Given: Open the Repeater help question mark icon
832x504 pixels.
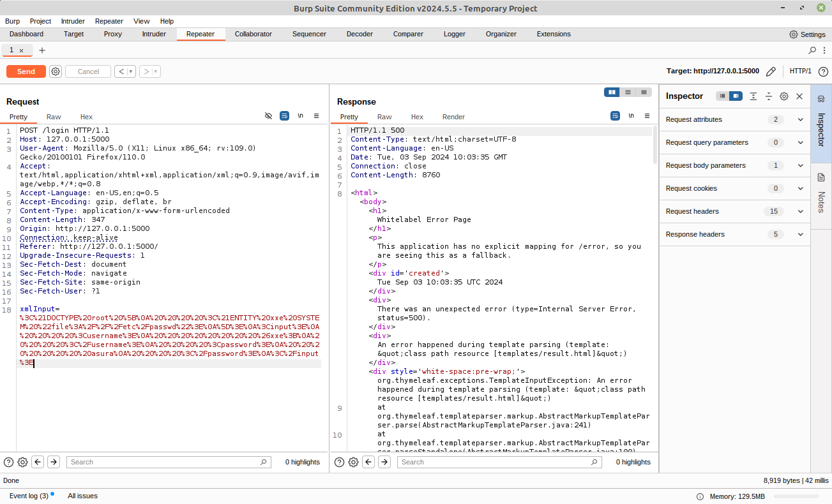Looking at the screenshot, I should (x=823, y=71).
